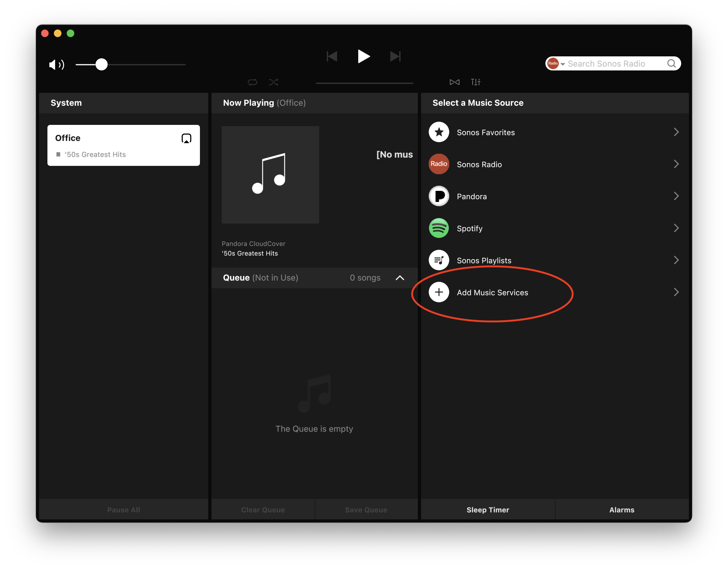
Task: Click the "[No mus" track title text
Action: point(395,155)
